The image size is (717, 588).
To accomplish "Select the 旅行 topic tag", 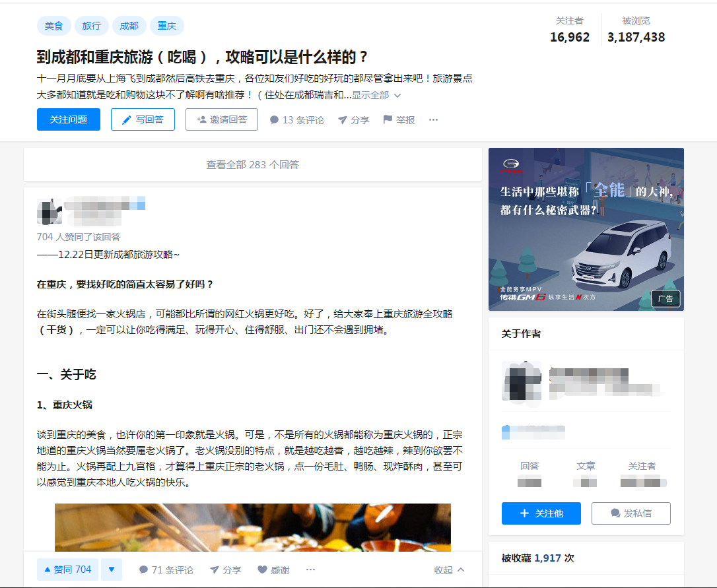I will pyautogui.click(x=91, y=26).
